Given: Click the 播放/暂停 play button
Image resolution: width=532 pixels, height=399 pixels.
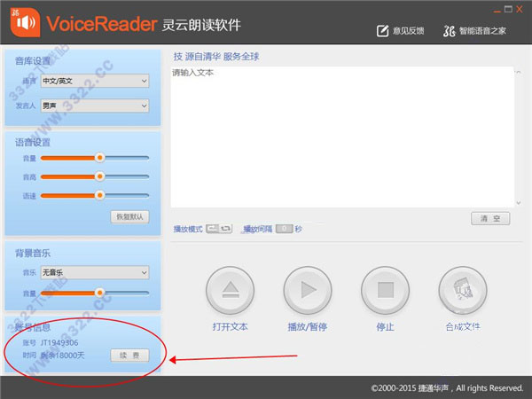Looking at the screenshot, I should click(308, 291).
